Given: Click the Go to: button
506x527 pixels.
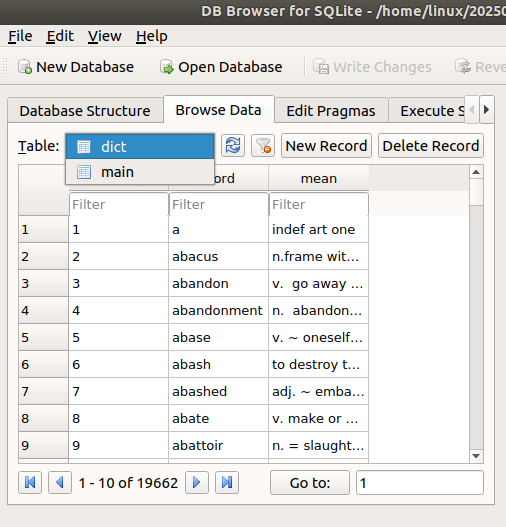Looking at the screenshot, I should (x=310, y=483).
